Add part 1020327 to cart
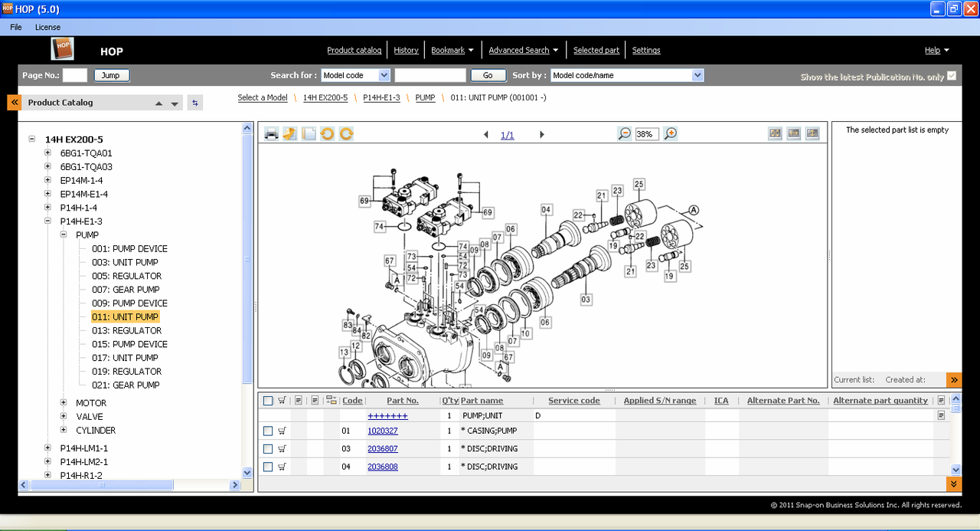 pyautogui.click(x=282, y=431)
